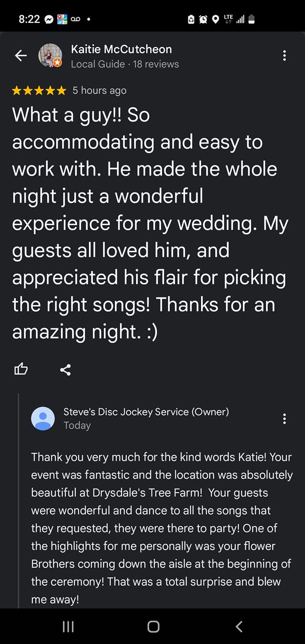Tap the LTE signal indicator
The width and height of the screenshot is (305, 644).
click(x=228, y=19)
